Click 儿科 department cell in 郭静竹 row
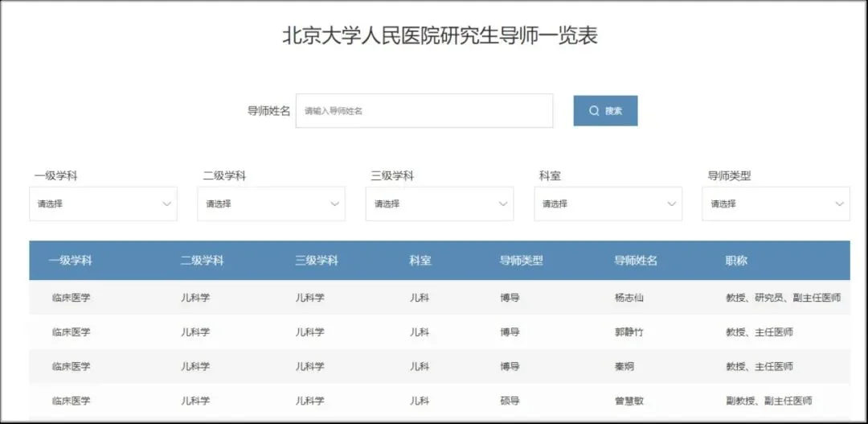868x424 pixels. [x=419, y=332]
